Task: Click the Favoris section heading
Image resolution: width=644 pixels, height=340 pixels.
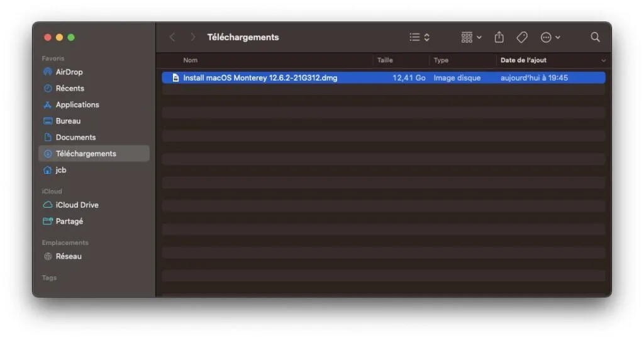Action: pyautogui.click(x=53, y=59)
